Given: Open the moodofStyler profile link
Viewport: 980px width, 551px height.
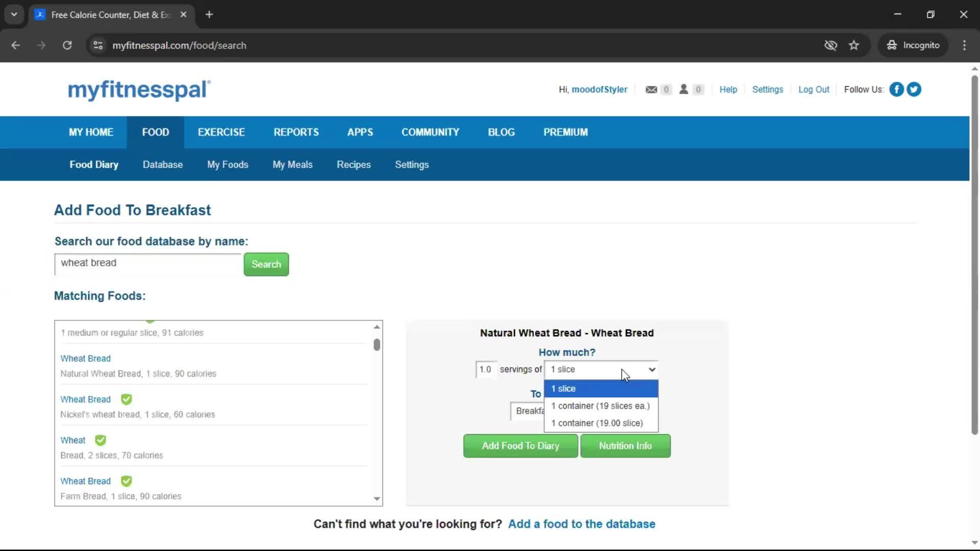Looking at the screenshot, I should pyautogui.click(x=599, y=89).
